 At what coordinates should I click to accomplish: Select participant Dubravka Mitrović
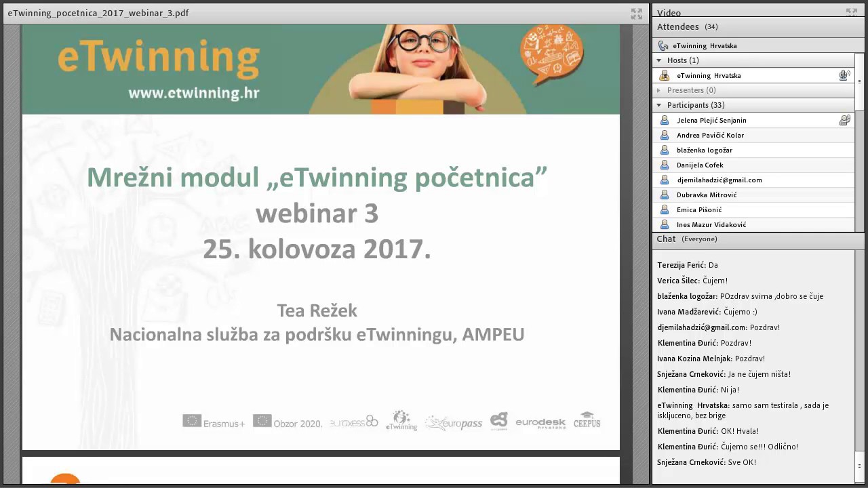(753, 195)
